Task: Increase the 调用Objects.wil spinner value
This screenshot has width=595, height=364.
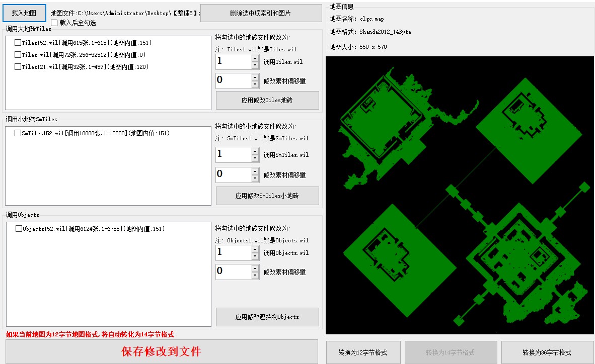Action: tap(255, 249)
